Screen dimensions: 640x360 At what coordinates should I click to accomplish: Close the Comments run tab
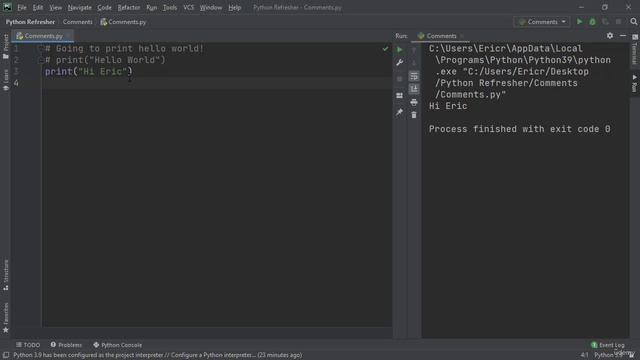tap(462, 36)
